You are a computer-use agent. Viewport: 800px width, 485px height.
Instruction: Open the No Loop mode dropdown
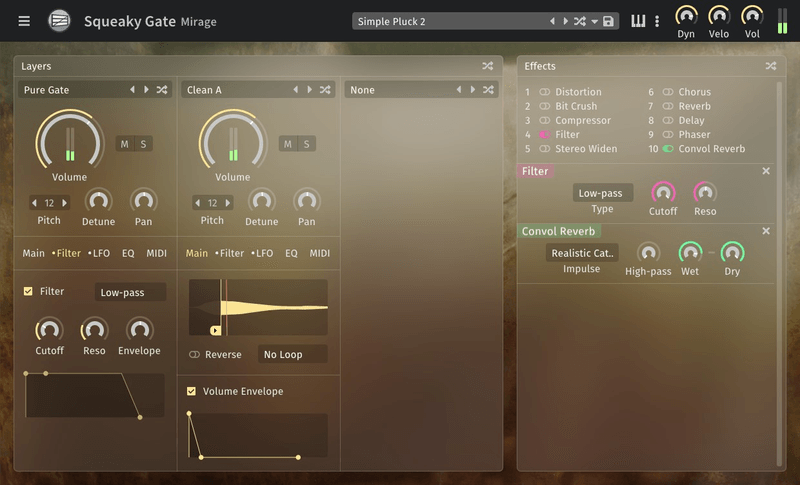[293, 354]
